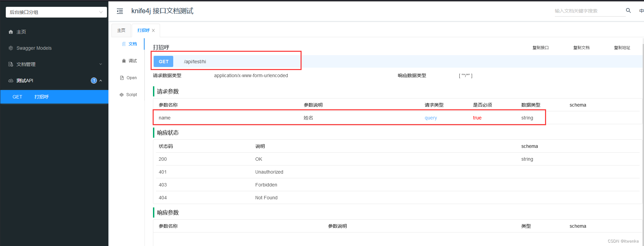Click the red true required value
Screen dimensions: 644x246
pos(477,118)
